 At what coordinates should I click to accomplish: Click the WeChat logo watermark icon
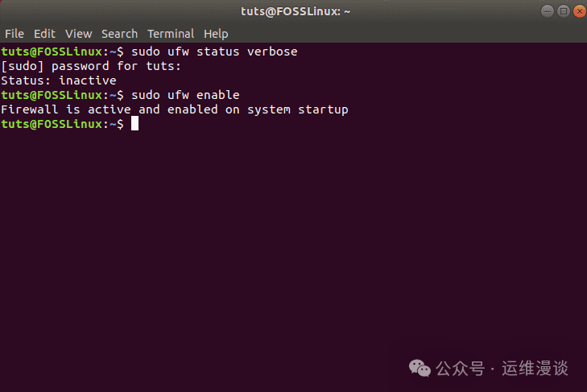coord(420,368)
